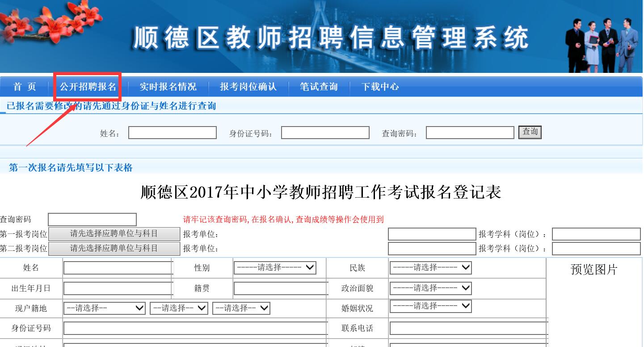Click the first 报考单位 input field
Image resolution: width=644 pixels, height=347 pixels.
[x=432, y=234]
